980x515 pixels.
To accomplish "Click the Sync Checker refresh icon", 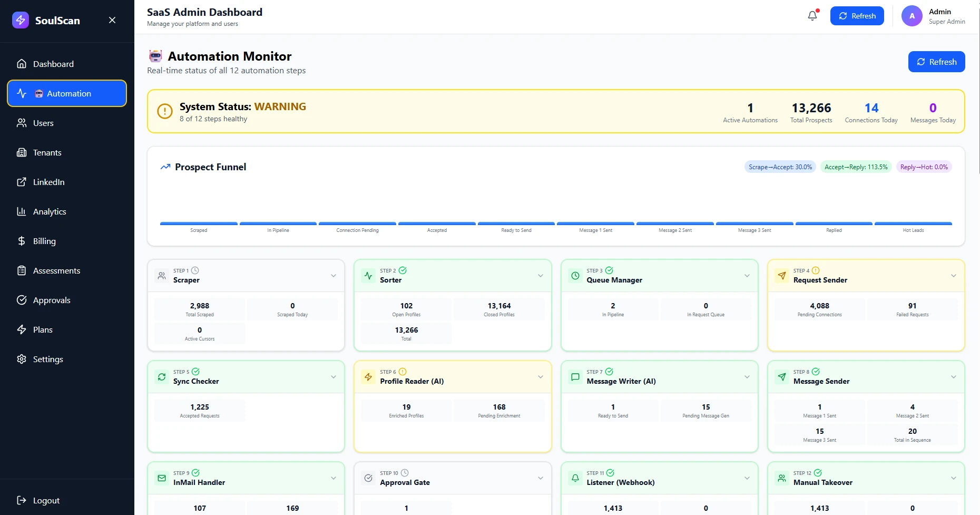I will click(162, 376).
